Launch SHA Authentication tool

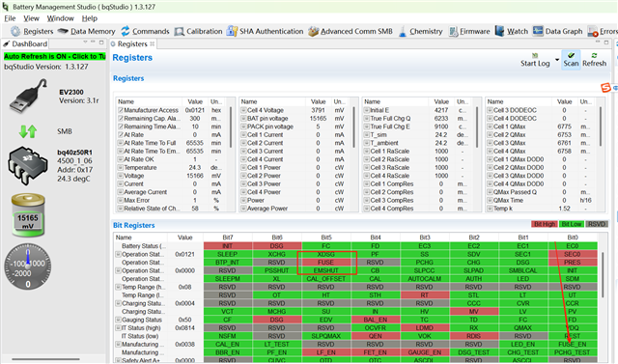(265, 31)
